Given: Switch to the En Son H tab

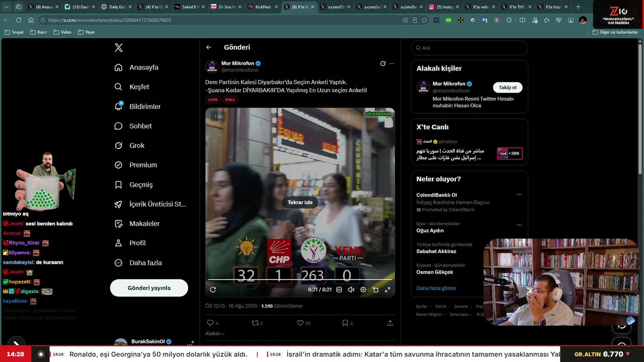Looking at the screenshot, I should coord(226,7).
